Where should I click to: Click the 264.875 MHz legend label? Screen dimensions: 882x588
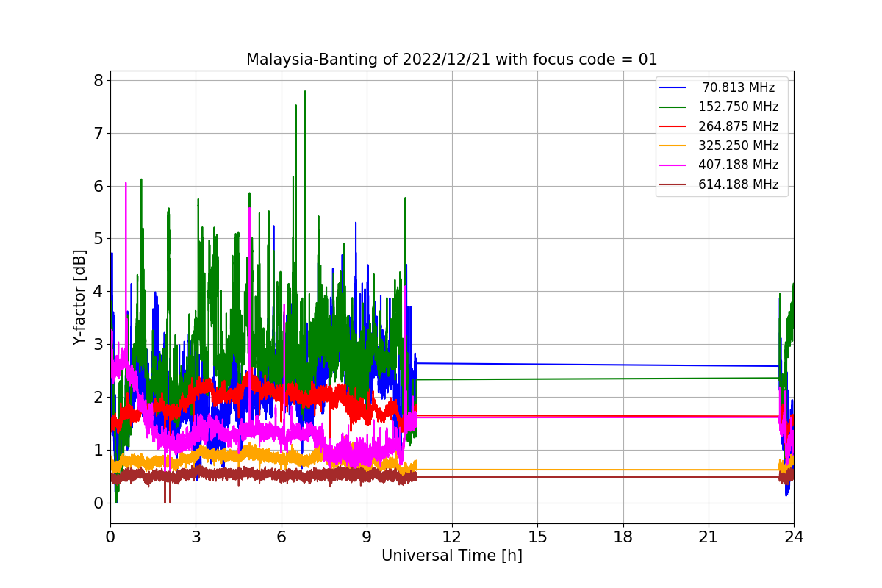click(x=738, y=126)
